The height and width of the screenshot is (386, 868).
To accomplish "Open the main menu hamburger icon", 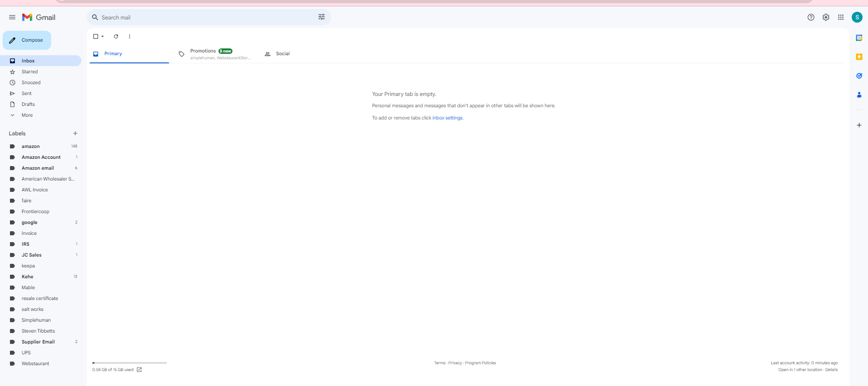I will (x=12, y=17).
